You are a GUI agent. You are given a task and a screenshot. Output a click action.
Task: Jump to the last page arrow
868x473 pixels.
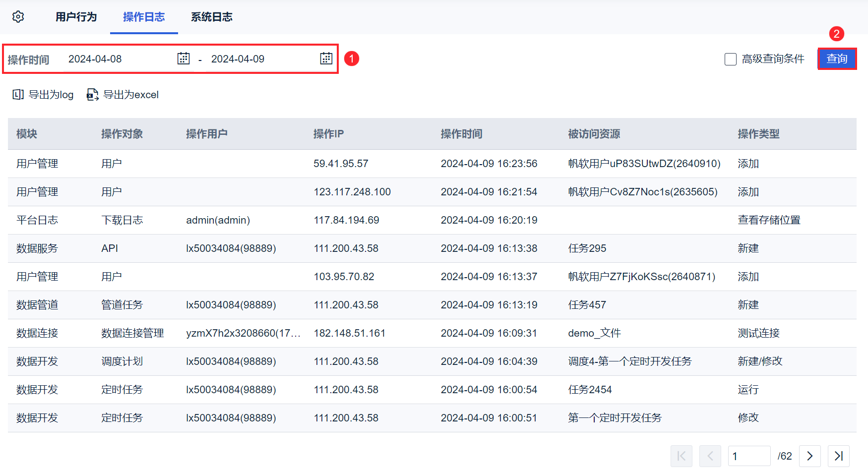pos(838,456)
